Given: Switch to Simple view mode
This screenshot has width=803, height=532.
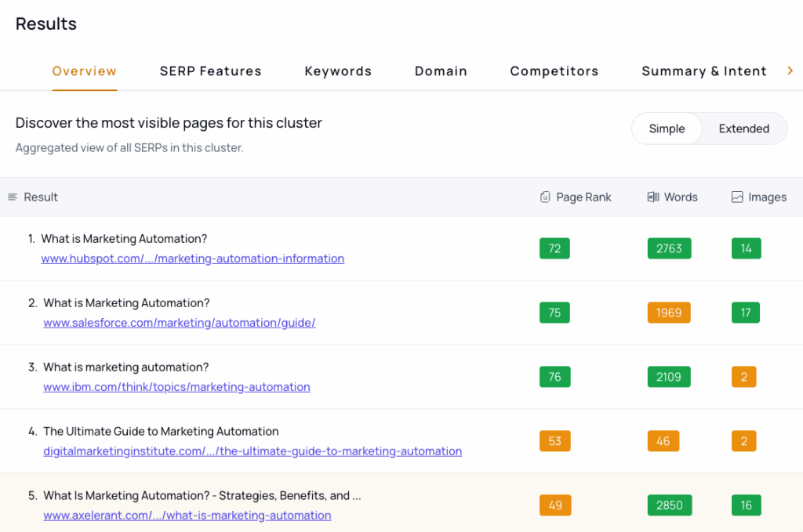Looking at the screenshot, I should click(667, 128).
